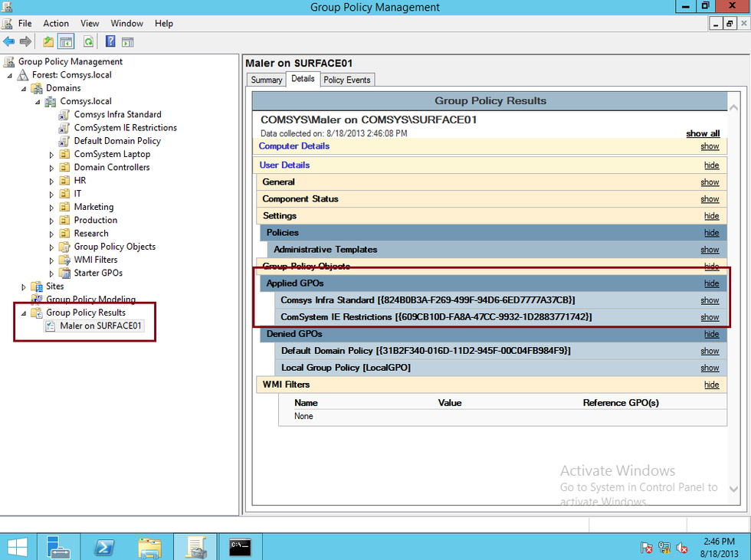Open the Windows Start button
Screen dimensions: 751x560
pyautogui.click(x=18, y=547)
